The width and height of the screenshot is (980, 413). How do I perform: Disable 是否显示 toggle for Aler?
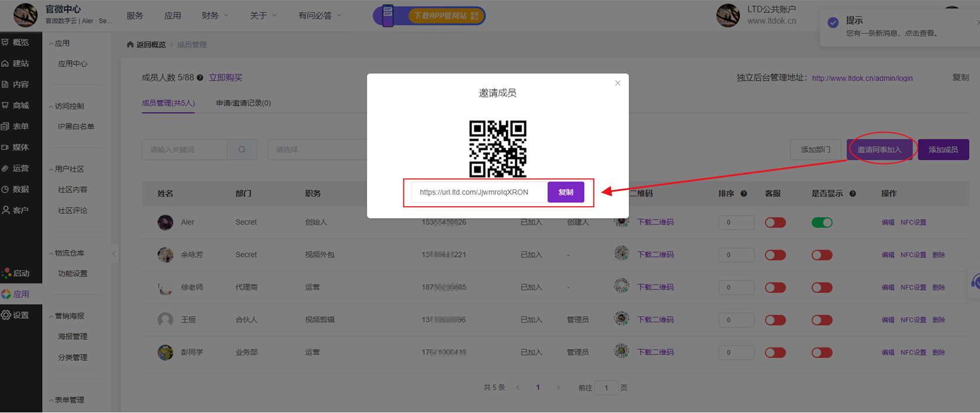tap(821, 223)
